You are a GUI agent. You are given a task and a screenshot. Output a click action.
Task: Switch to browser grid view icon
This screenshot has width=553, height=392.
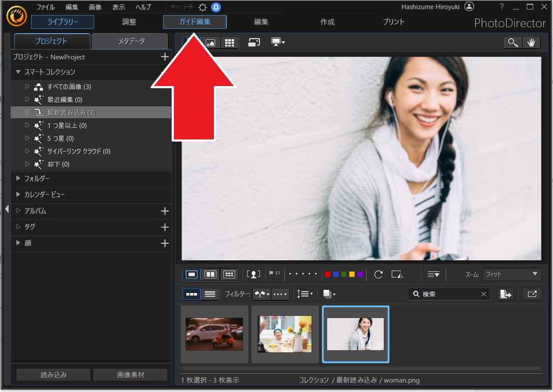pyautogui.click(x=229, y=42)
